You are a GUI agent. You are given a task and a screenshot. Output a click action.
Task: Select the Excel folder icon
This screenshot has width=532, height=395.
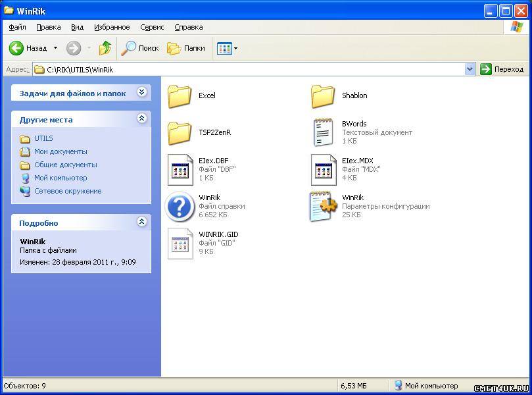tap(180, 97)
